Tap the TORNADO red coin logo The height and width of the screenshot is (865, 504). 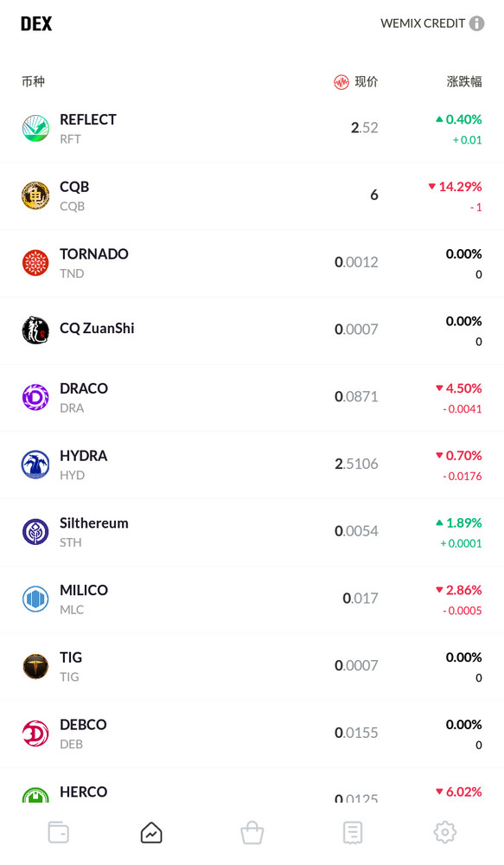pos(35,263)
